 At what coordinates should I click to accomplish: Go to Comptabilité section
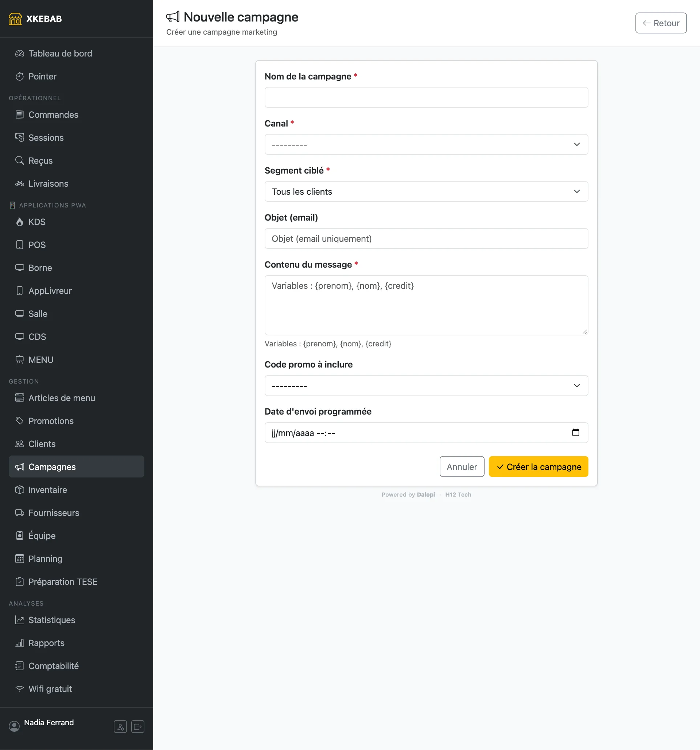(76, 666)
